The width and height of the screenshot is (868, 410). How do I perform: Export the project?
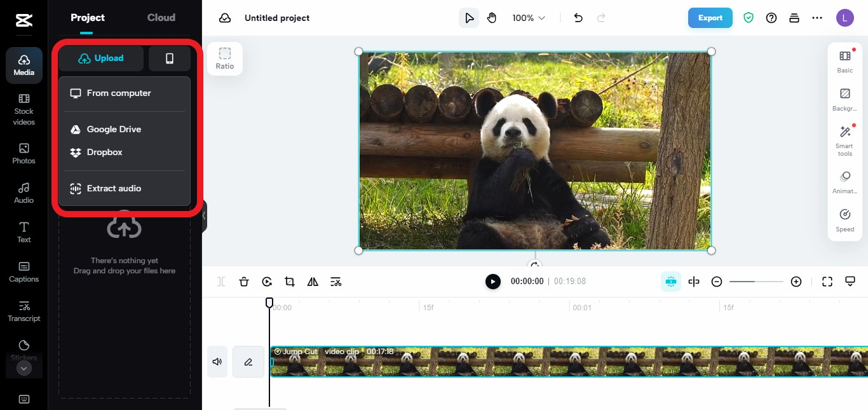pyautogui.click(x=710, y=18)
